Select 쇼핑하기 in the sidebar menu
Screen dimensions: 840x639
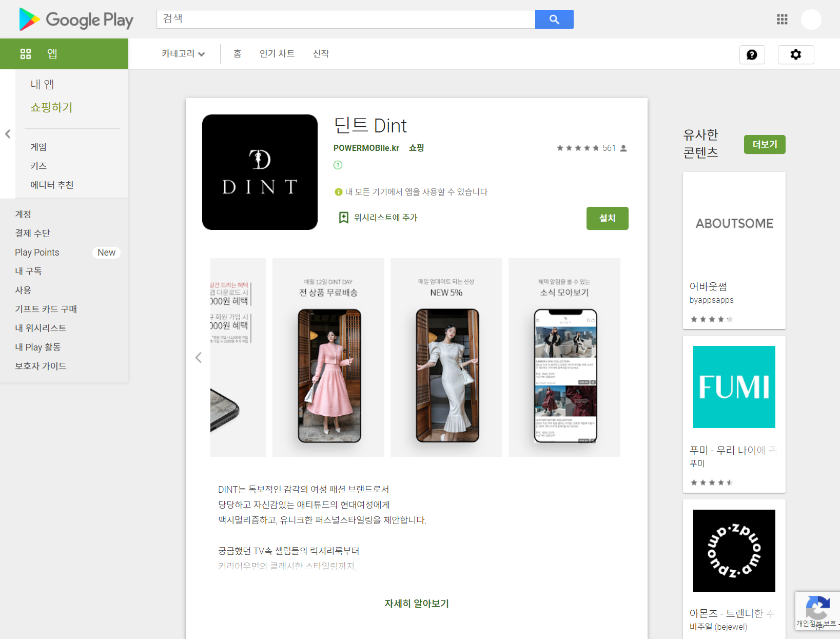click(51, 107)
